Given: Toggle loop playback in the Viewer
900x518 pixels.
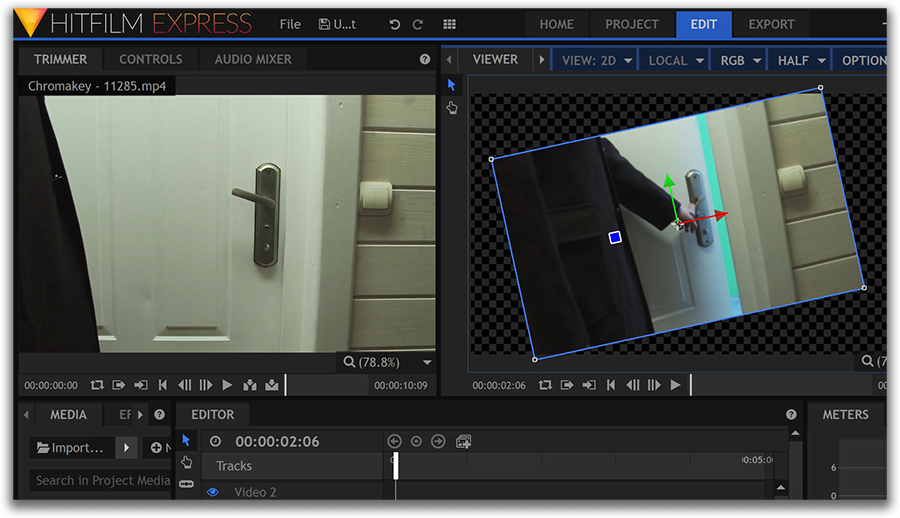Looking at the screenshot, I should click(545, 385).
